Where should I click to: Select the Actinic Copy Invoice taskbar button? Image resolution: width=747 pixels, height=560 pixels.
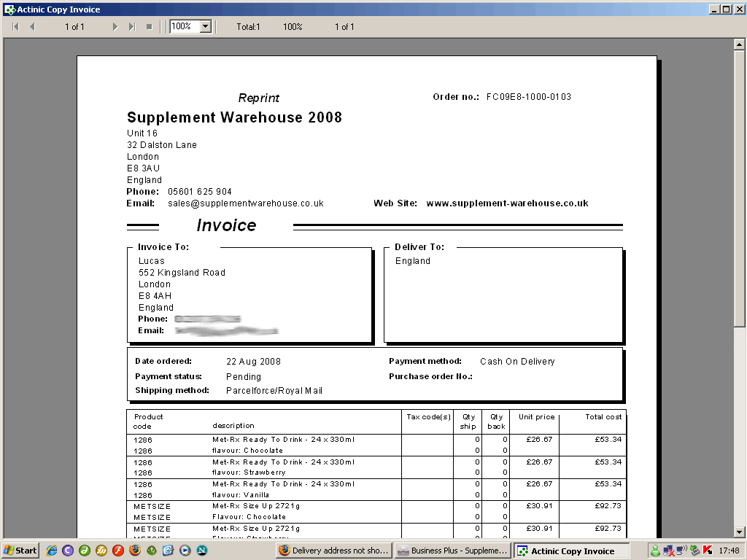(x=571, y=551)
